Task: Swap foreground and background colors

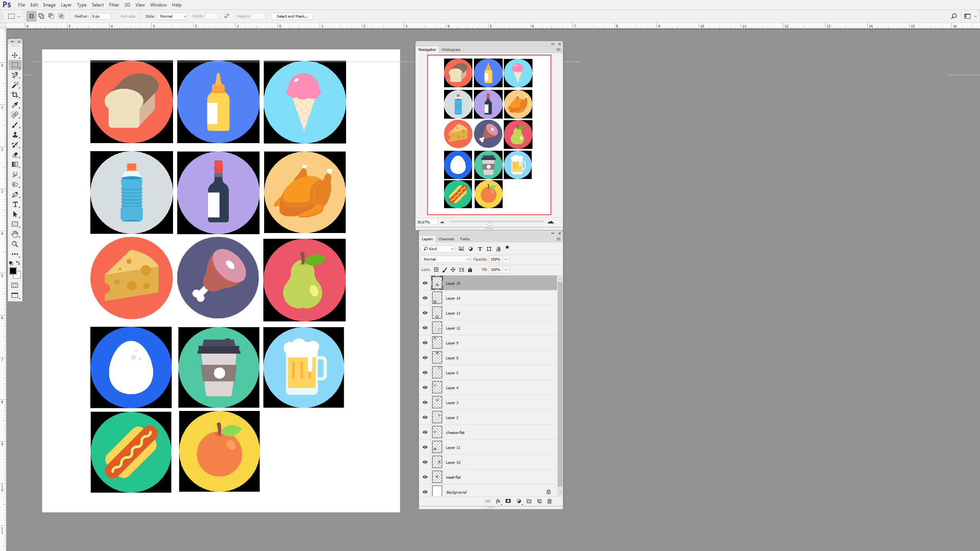Action: coord(18,263)
